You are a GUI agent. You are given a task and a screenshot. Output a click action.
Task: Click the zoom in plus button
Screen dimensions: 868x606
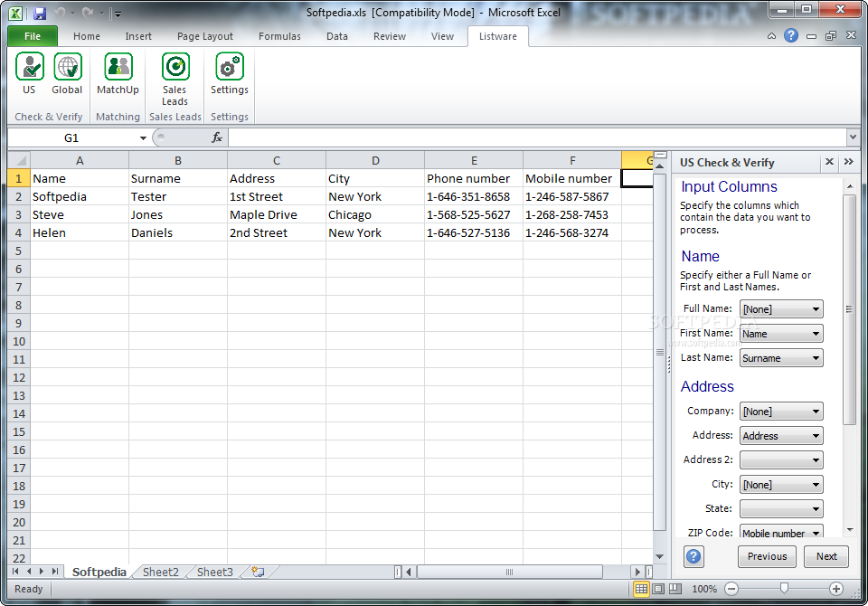click(x=835, y=589)
